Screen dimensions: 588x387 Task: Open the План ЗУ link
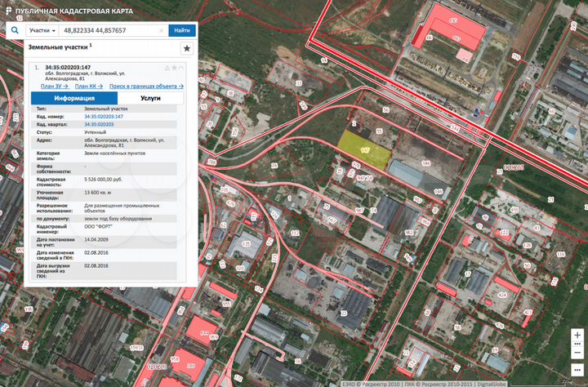(x=53, y=86)
